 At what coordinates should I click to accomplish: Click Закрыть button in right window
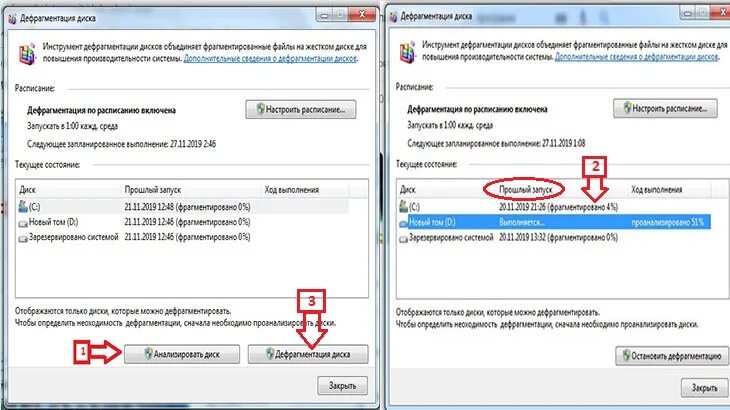704,388
